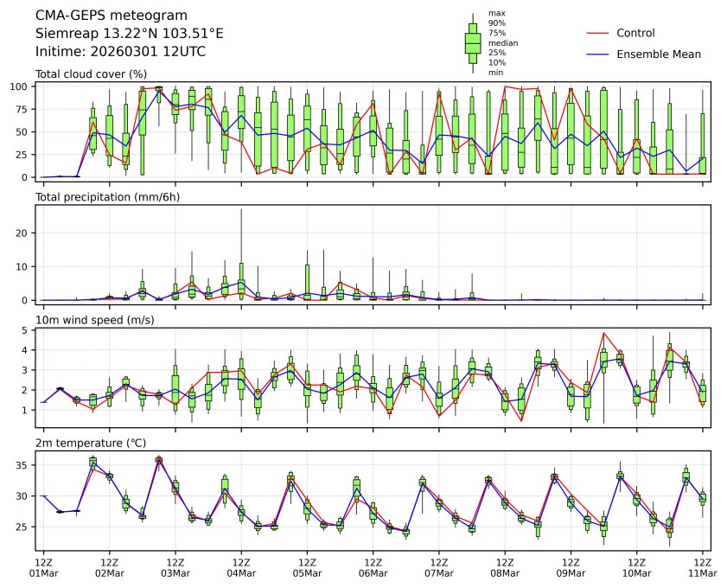Click the red Control legend line
Viewport: 727px width, 588px height.
(x=598, y=33)
